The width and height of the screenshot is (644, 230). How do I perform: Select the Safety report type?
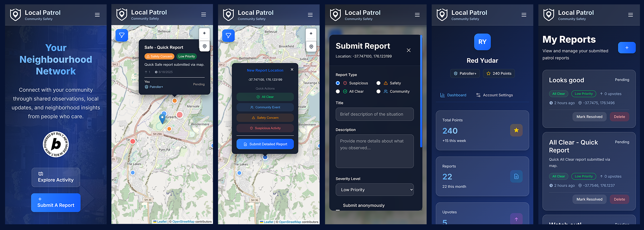[x=378, y=83]
